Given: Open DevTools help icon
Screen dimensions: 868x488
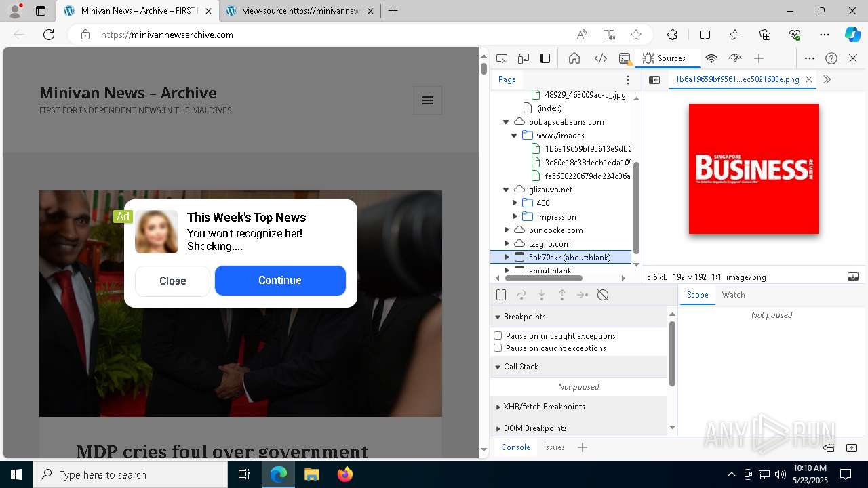Looking at the screenshot, I should click(x=831, y=58).
